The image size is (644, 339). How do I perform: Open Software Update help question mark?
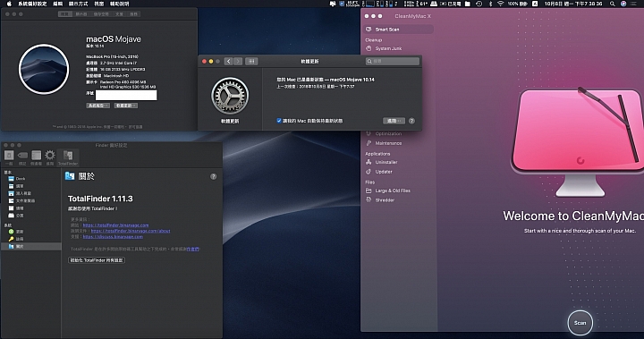pyautogui.click(x=412, y=121)
